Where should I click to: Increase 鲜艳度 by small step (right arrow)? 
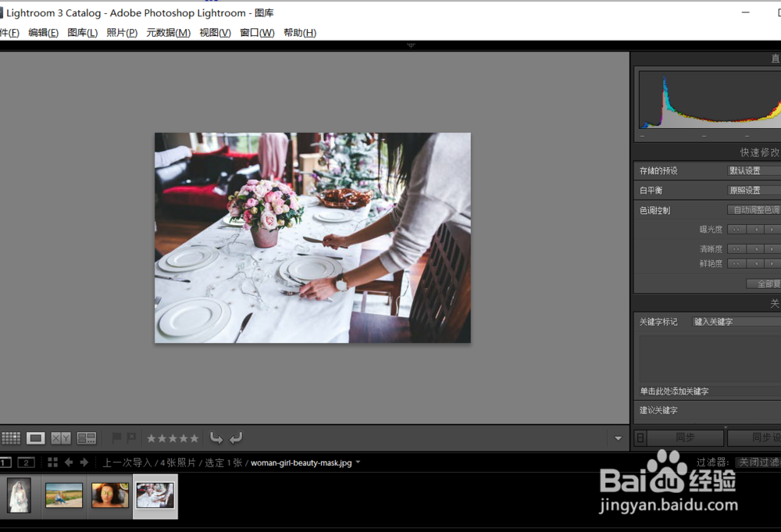coord(772,263)
